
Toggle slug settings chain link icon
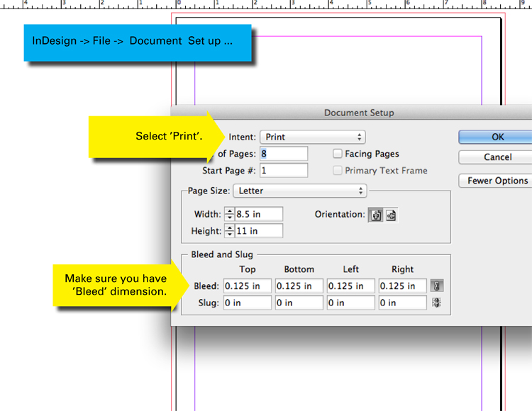[x=437, y=303]
